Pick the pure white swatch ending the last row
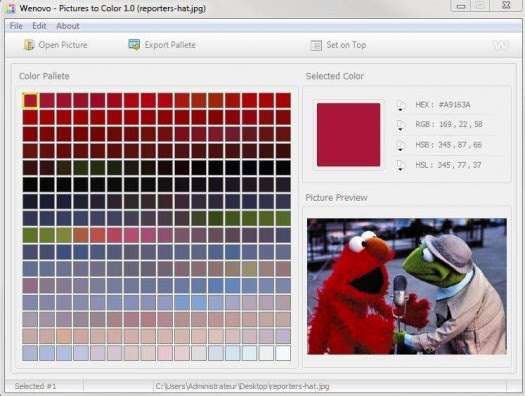This screenshot has width=525, height=396. [x=283, y=353]
